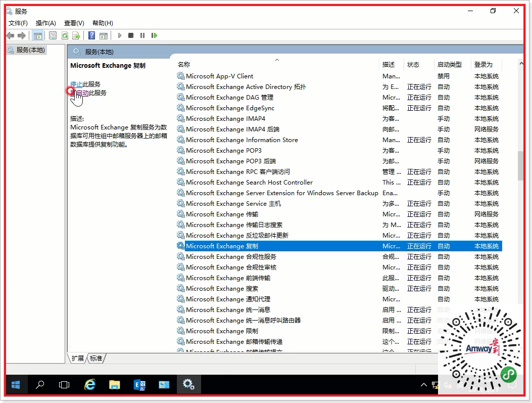Open help using the blue question mark icon
532x403 pixels.
click(x=91, y=35)
